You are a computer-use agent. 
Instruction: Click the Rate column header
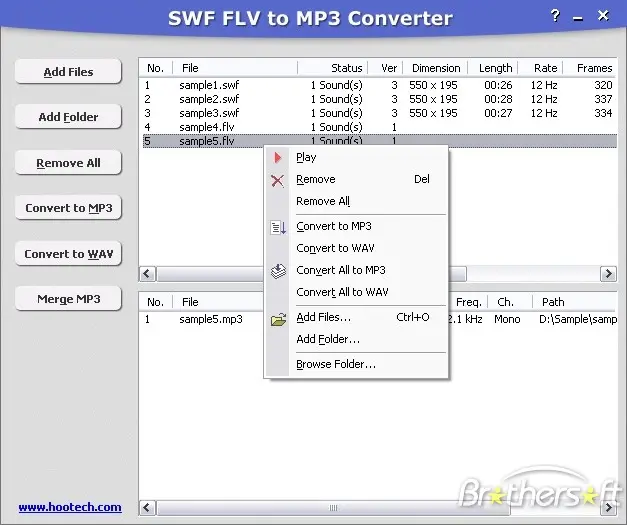[x=541, y=68]
